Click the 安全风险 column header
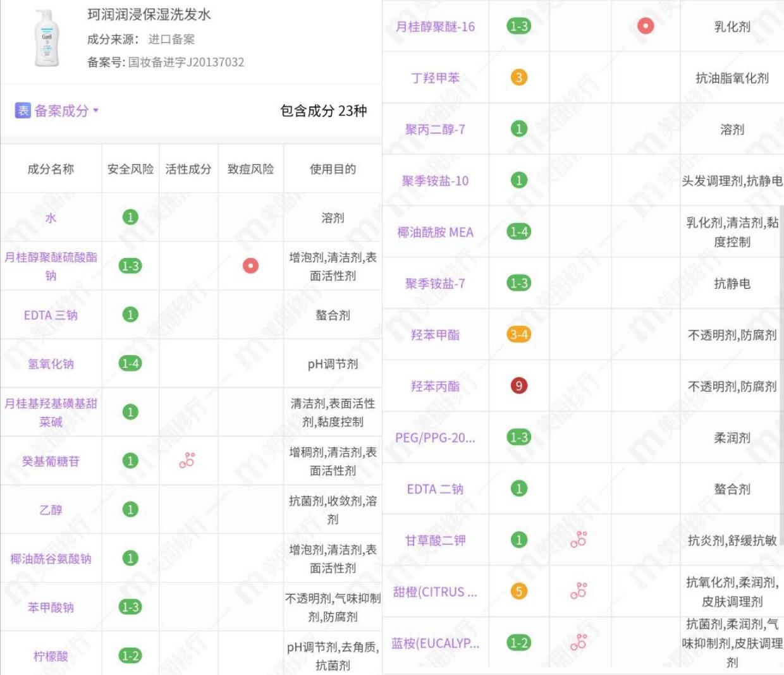Image resolution: width=784 pixels, height=675 pixels. pyautogui.click(x=130, y=169)
